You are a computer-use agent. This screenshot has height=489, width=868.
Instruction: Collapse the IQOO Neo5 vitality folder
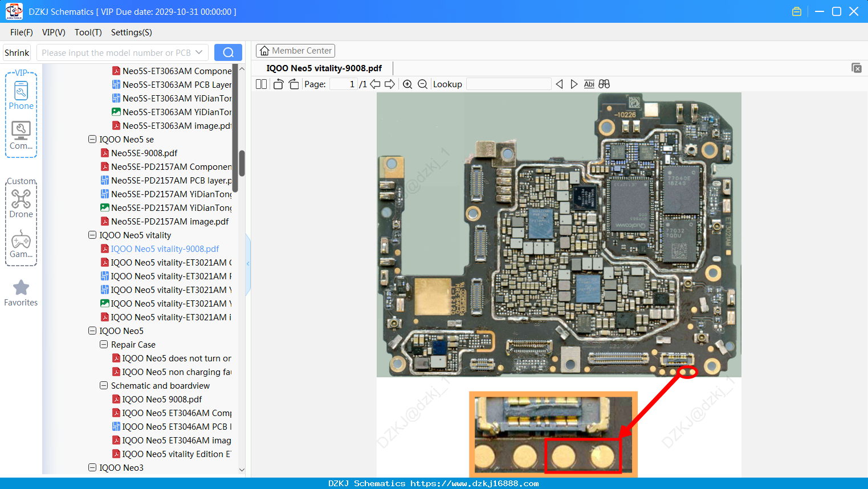point(92,235)
